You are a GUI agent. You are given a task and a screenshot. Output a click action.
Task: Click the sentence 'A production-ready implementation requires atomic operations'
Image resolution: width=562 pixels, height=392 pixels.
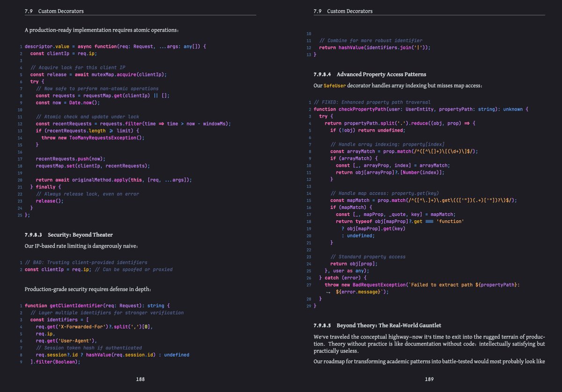(102, 30)
